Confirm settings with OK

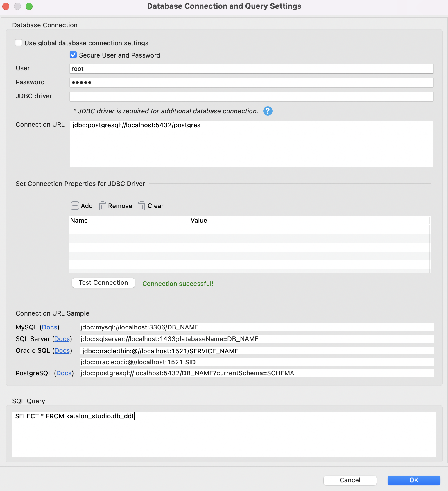pyautogui.click(x=414, y=480)
